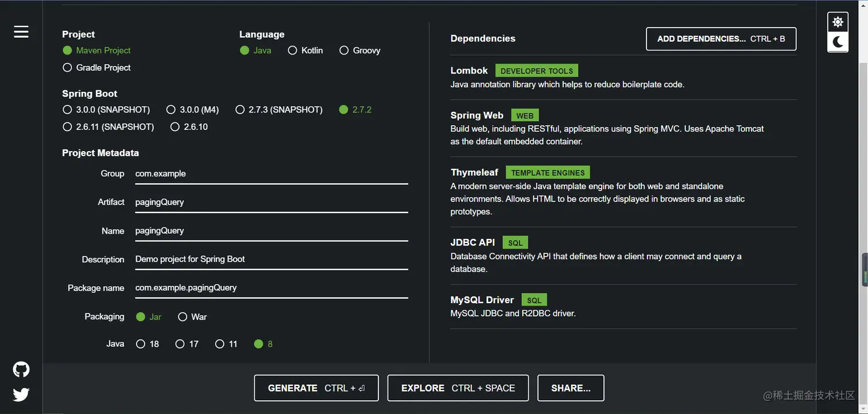
Task: Click the TEMPLATE ENGINES tag
Action: pos(548,172)
